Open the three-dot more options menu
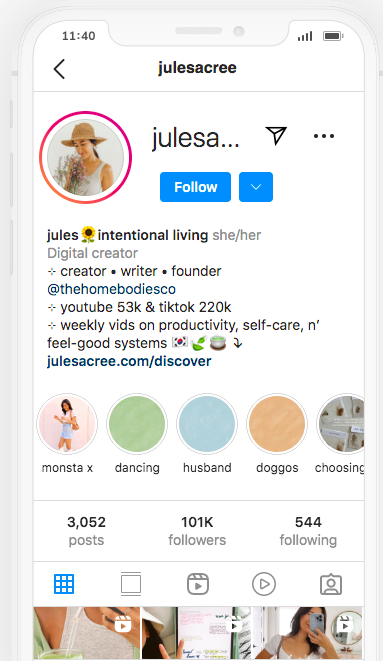The image size is (383, 661). tap(324, 136)
